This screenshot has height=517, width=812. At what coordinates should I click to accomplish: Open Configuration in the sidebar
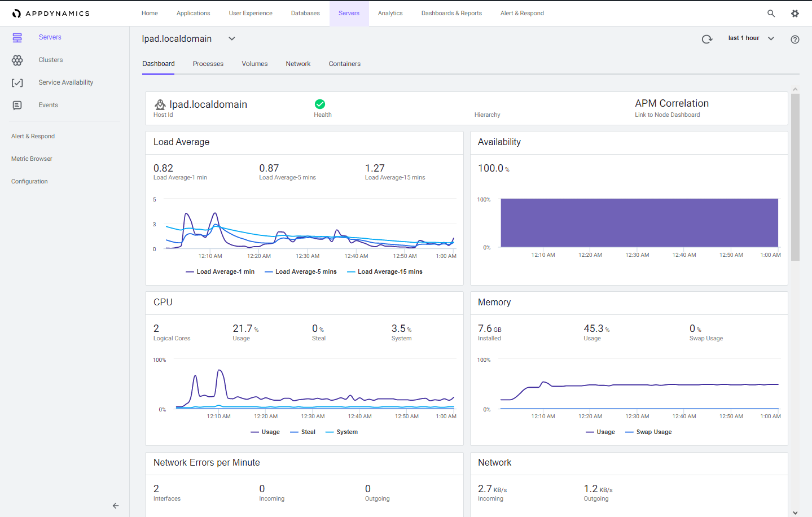pos(29,181)
